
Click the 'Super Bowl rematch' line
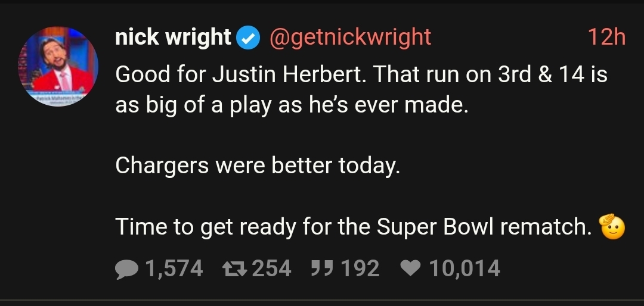[x=352, y=226]
